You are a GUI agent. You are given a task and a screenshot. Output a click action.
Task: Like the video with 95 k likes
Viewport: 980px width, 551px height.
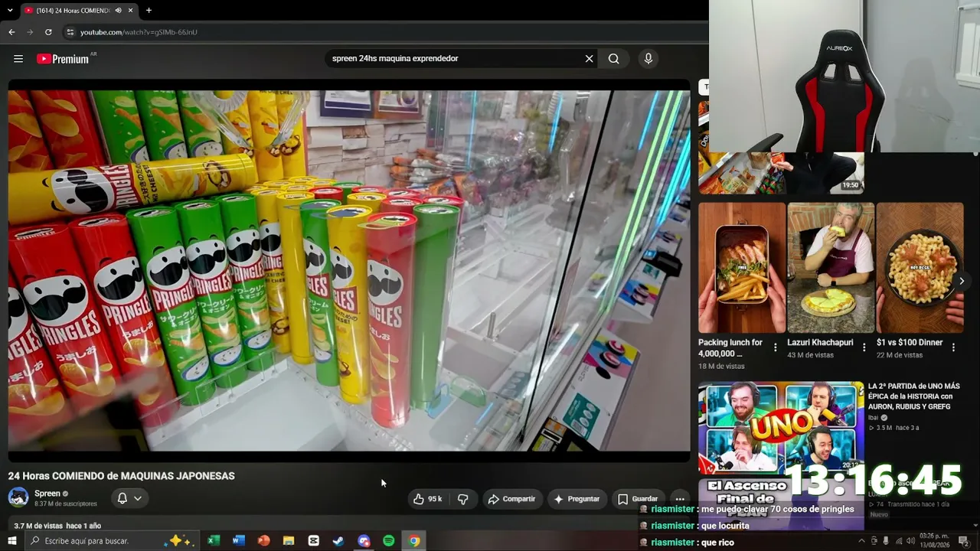click(x=428, y=499)
